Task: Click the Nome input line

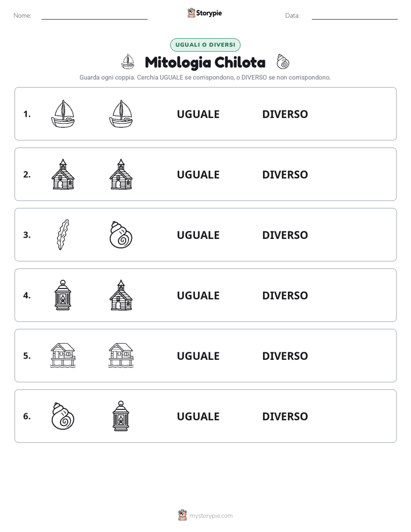Action: click(x=94, y=16)
